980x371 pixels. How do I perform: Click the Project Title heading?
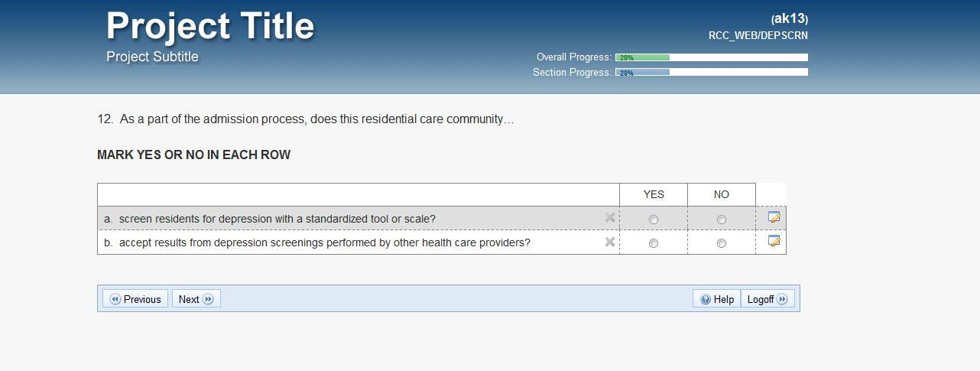(210, 27)
